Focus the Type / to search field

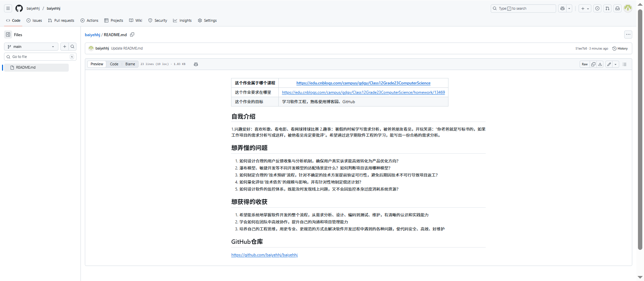point(523,8)
